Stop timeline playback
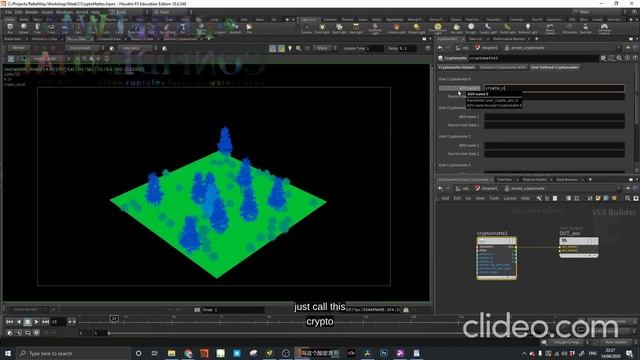Image resolution: width=640 pixels, height=360 pixels. click(27, 322)
